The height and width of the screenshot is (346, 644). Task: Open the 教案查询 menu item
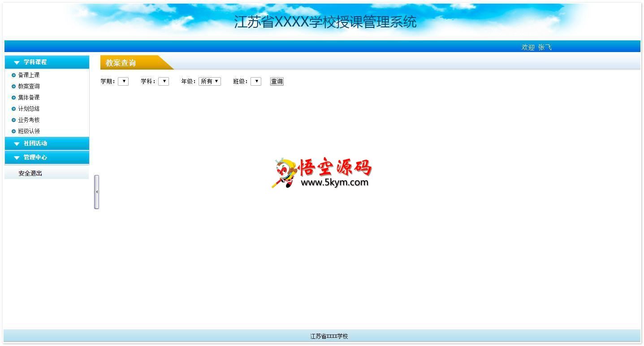29,86
